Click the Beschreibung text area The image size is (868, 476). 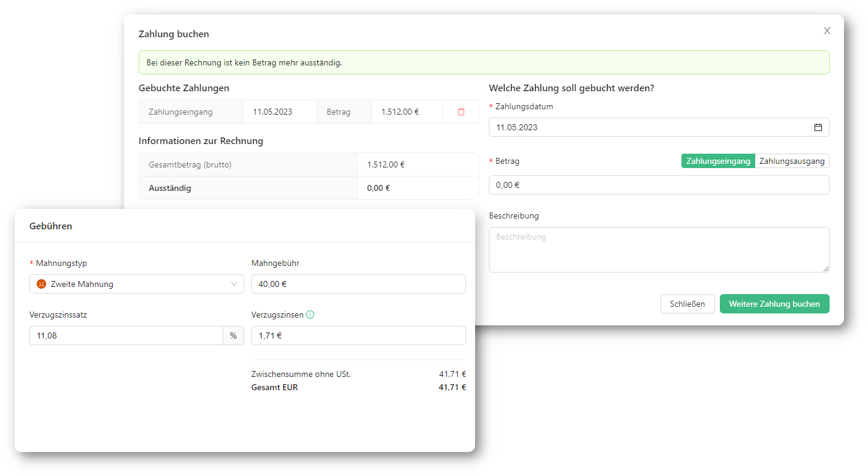coord(659,249)
